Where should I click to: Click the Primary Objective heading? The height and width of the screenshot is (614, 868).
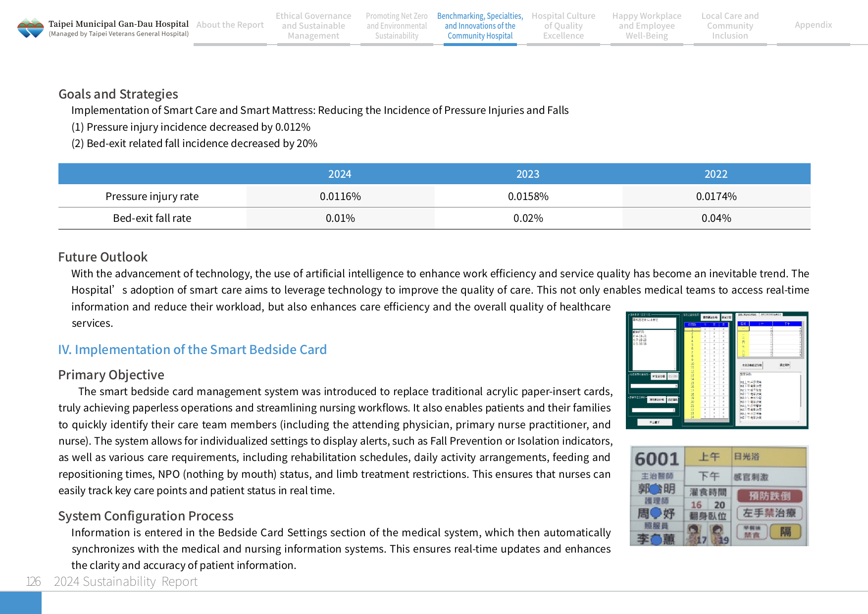point(111,375)
